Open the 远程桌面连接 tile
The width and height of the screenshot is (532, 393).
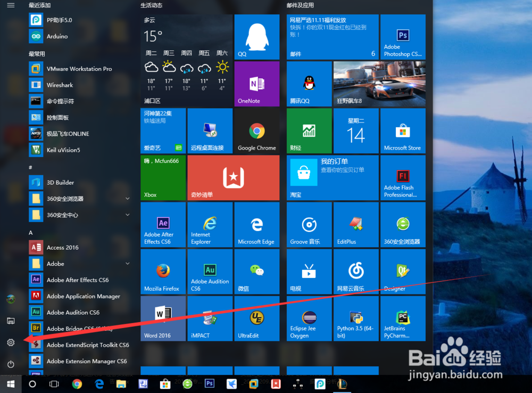pyautogui.click(x=210, y=131)
